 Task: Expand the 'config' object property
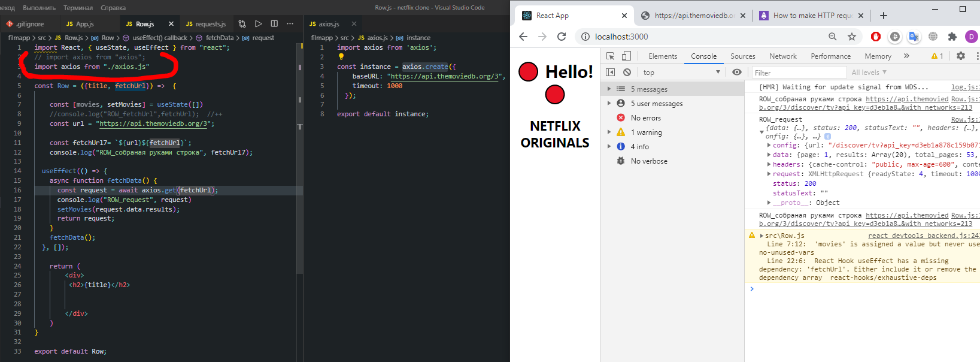[x=769, y=145]
